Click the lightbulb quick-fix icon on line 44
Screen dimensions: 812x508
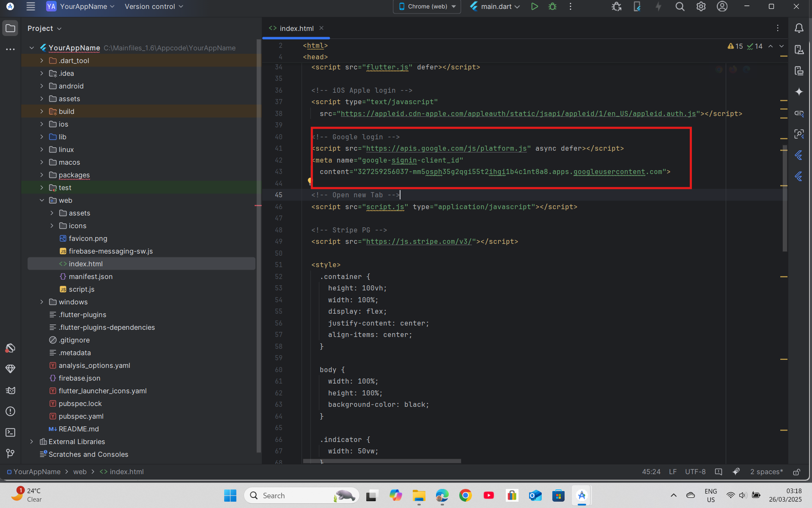(x=310, y=182)
